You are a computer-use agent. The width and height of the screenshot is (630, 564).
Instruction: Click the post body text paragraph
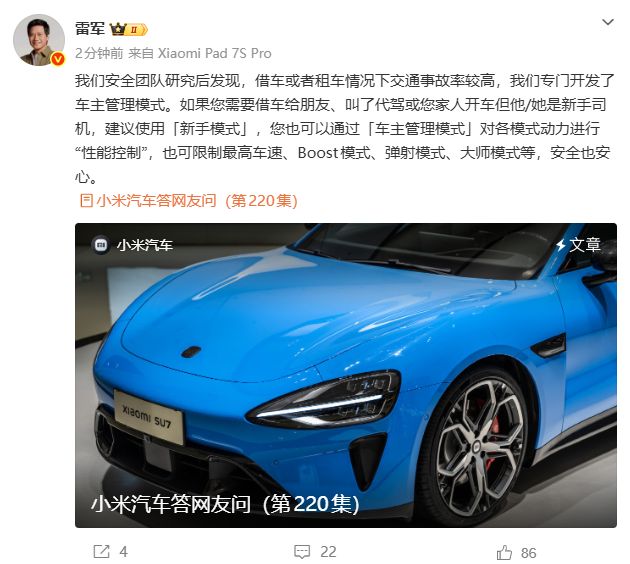(345, 129)
